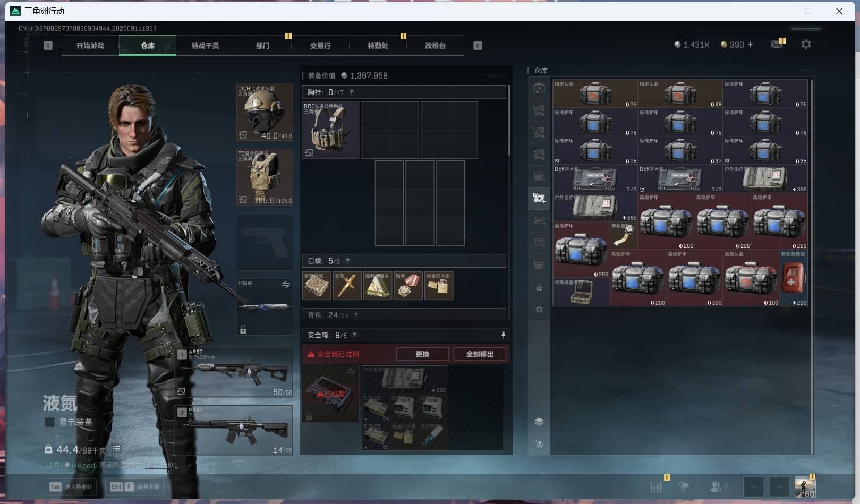Click the help icon beside 胸挂

(x=351, y=92)
